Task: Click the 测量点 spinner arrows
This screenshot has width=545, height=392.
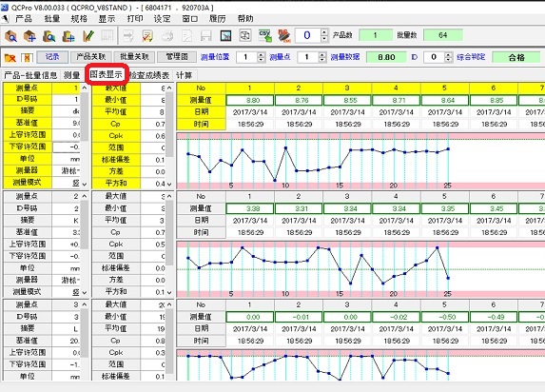Action: [x=322, y=57]
